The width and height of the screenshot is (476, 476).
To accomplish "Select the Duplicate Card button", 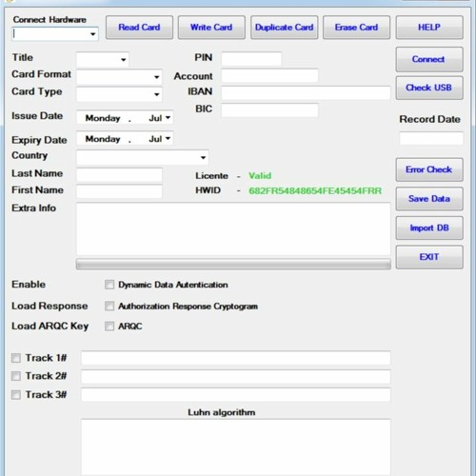I will pos(284,28).
